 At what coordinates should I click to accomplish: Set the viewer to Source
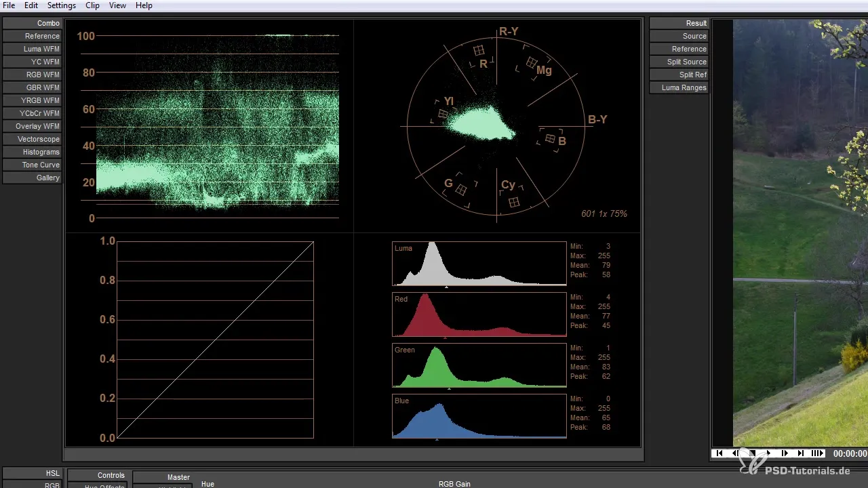(679, 36)
